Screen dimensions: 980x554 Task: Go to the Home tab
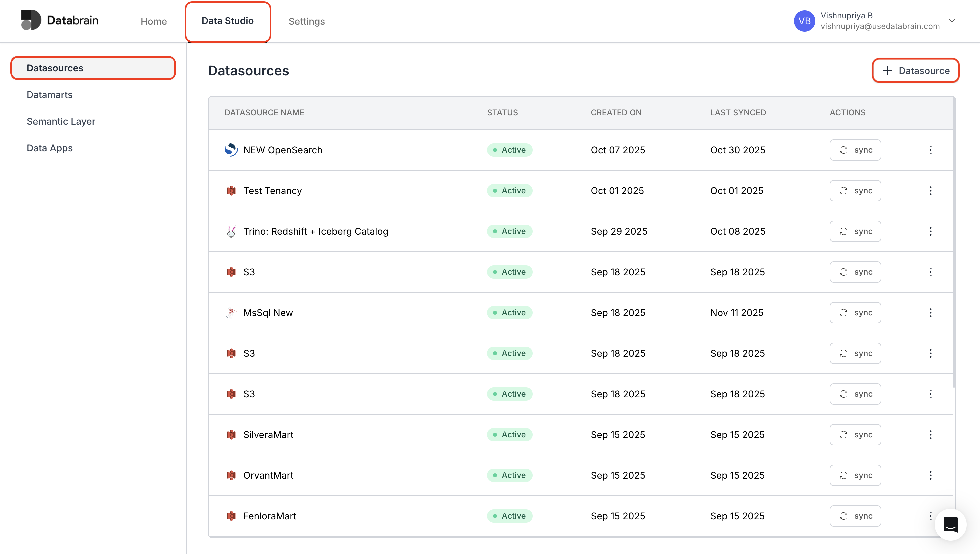pos(153,21)
